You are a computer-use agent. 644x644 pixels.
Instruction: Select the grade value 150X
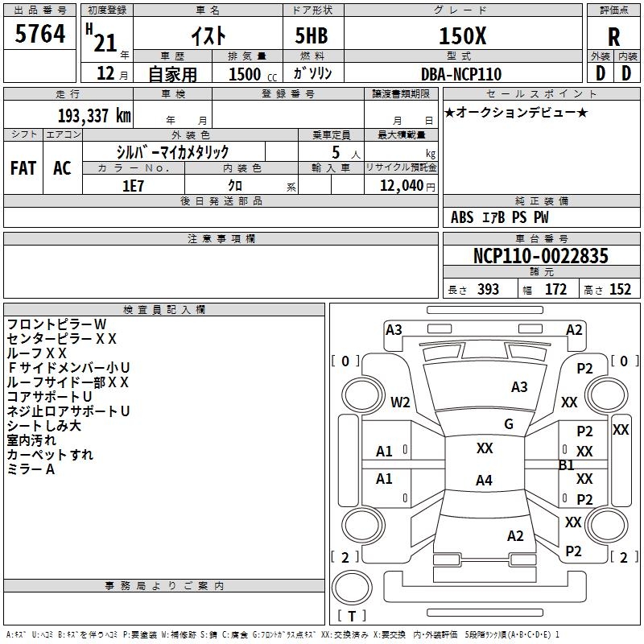(463, 36)
